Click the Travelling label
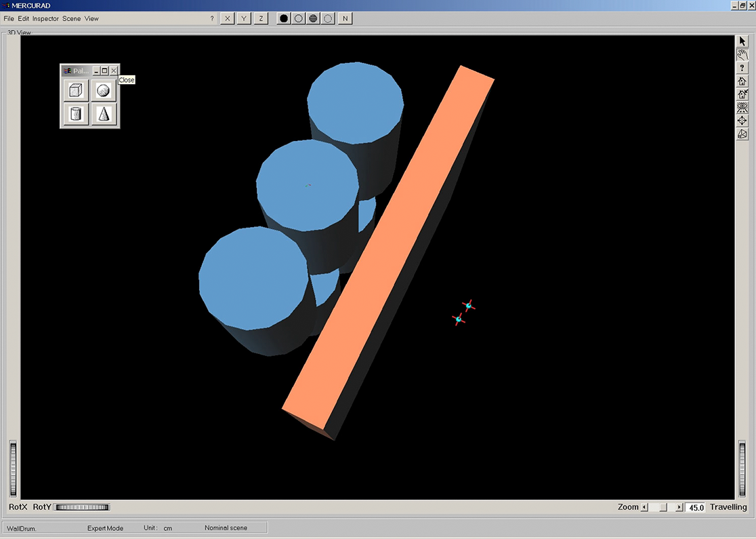 [x=728, y=507]
